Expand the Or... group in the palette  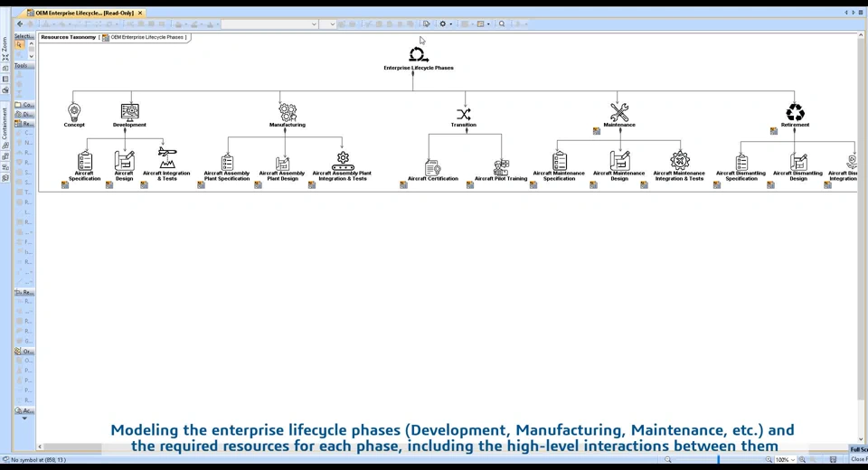click(x=24, y=351)
